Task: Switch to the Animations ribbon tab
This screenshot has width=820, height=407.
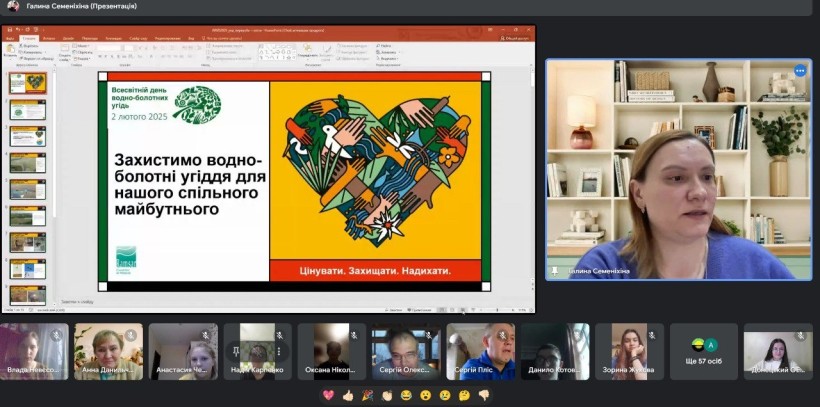Action: (113, 39)
